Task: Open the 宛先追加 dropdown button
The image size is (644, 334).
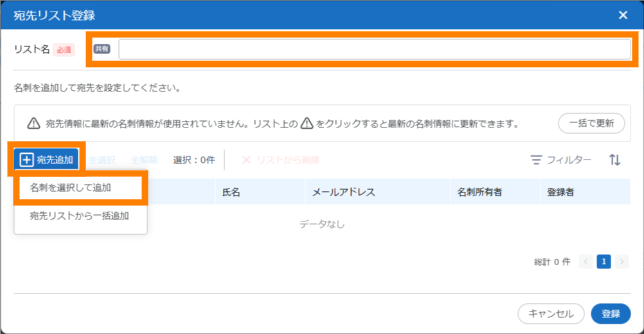Action: click(46, 160)
